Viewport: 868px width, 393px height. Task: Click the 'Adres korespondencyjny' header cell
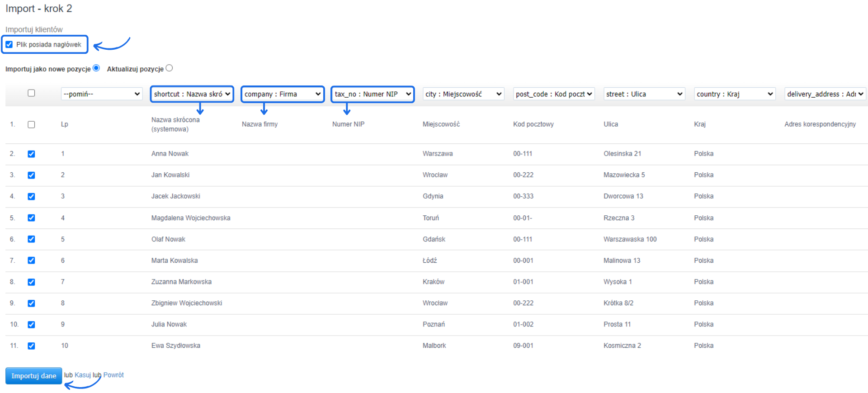click(820, 124)
